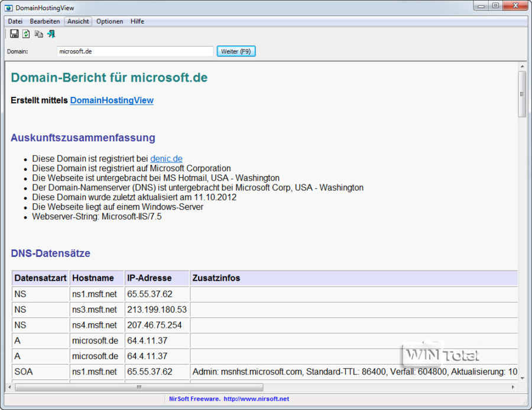Click the SOA admin info text
The height and width of the screenshot is (410, 532).
coord(355,372)
